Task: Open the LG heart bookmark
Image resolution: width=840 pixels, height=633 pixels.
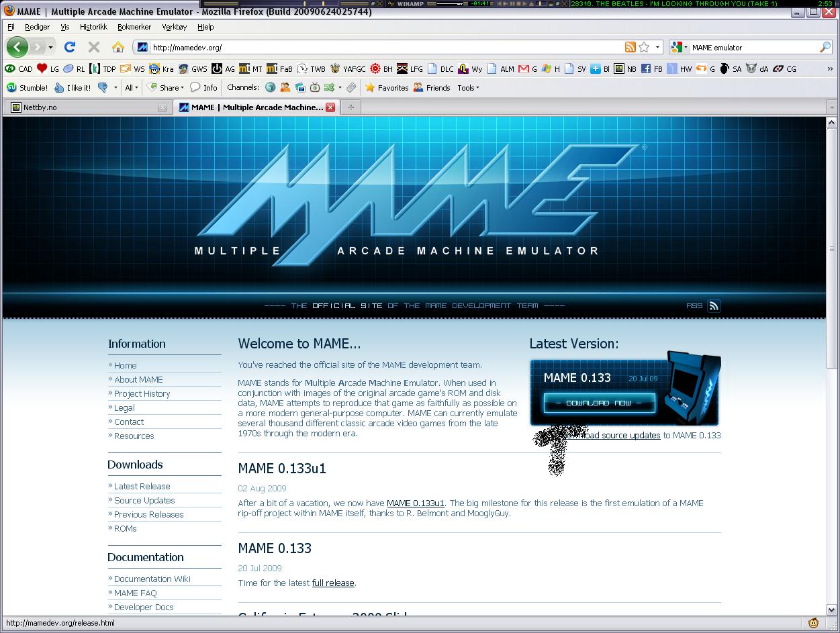Action: tap(48, 68)
